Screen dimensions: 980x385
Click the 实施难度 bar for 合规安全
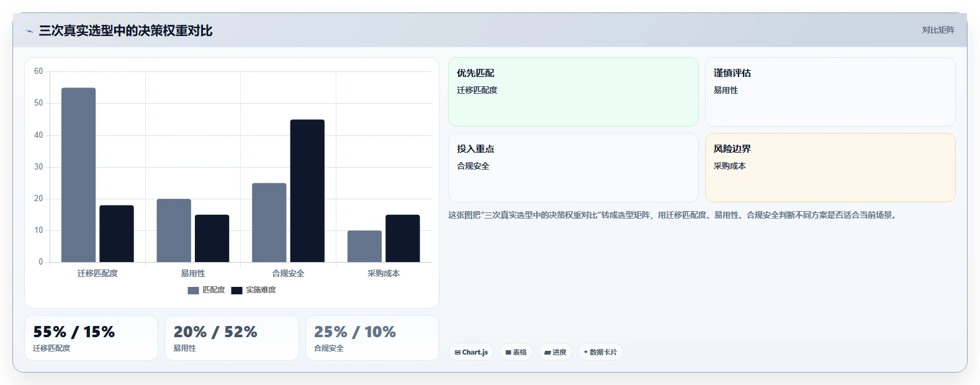coord(307,191)
